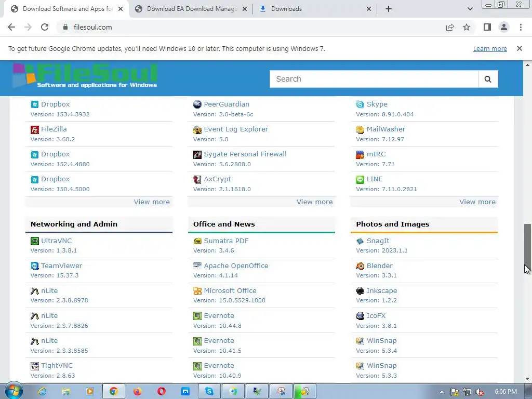The width and height of the screenshot is (532, 399).
Task: Click the Blender app icon
Action: [x=360, y=266]
